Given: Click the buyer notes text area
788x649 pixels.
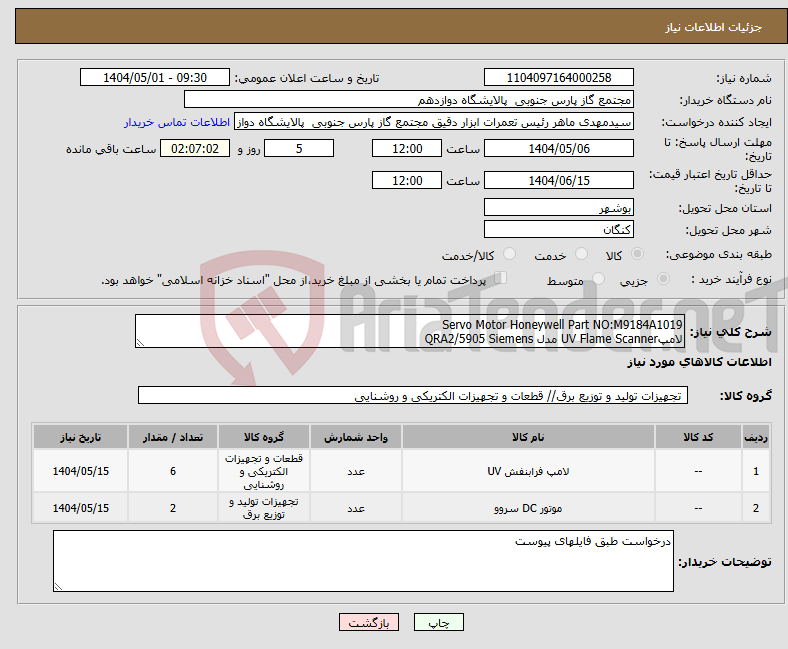Looking at the screenshot, I should point(363,561).
